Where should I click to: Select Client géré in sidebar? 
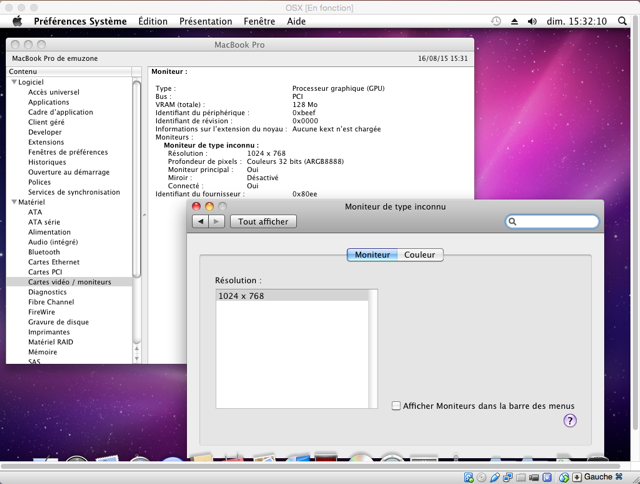pyautogui.click(x=46, y=122)
